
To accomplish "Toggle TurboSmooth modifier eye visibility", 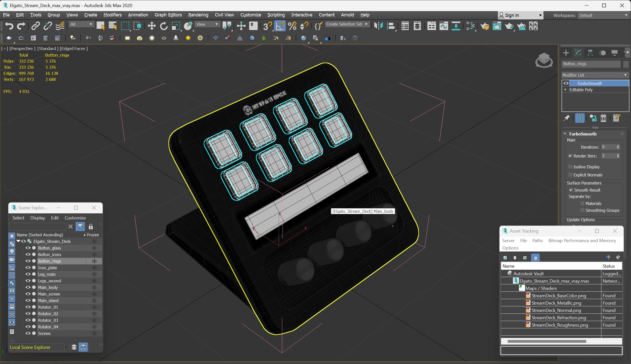I will point(566,83).
